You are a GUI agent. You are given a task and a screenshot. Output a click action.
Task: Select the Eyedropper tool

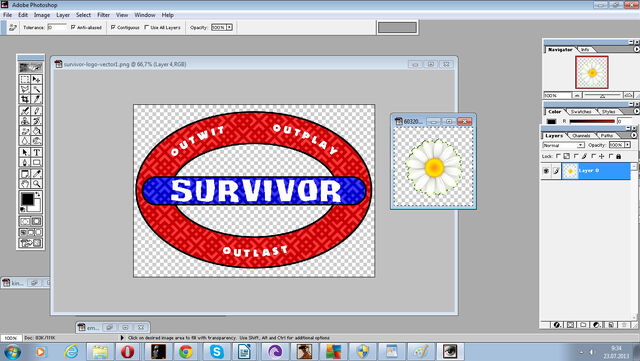36,174
